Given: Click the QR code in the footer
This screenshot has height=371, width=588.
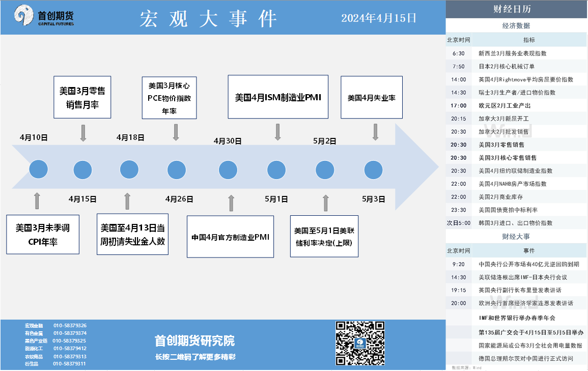Looking at the screenshot, I should point(360,343).
